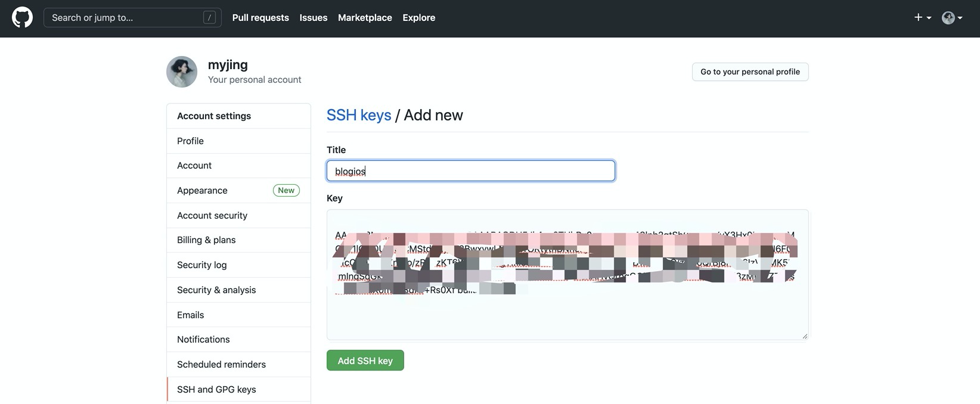This screenshot has width=980, height=404.
Task: Click the Key field label
Action: pos(334,198)
